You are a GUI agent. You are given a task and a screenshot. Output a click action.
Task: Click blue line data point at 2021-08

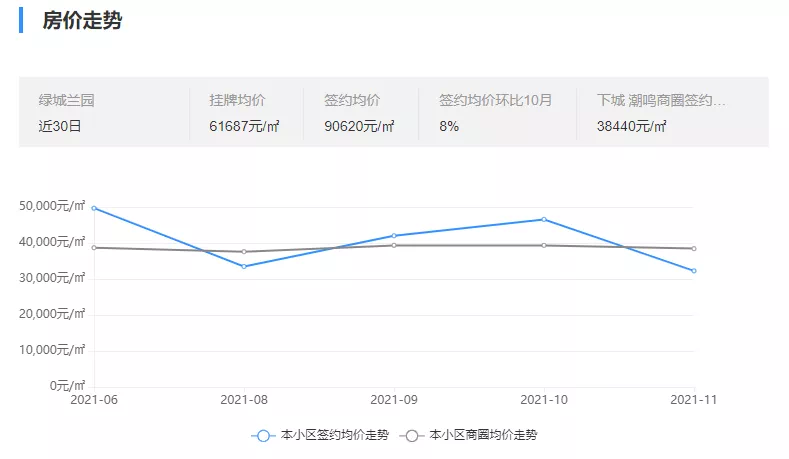click(x=244, y=266)
